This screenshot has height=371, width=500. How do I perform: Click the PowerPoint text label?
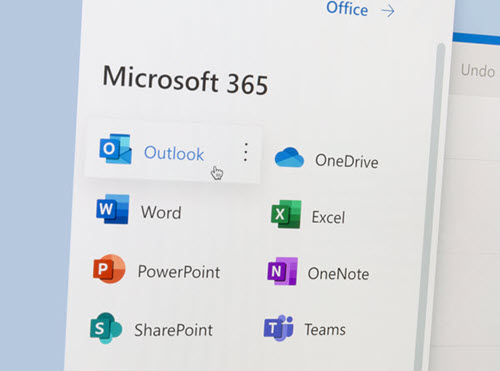179,272
